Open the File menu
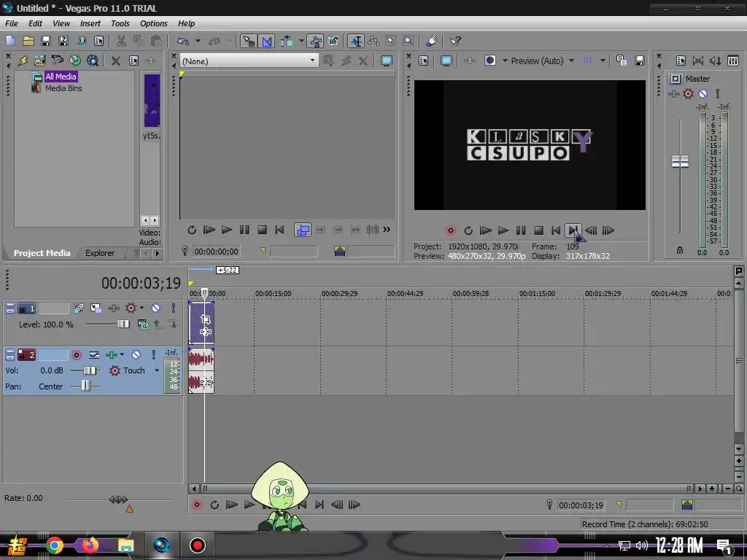The height and width of the screenshot is (560, 747). tap(12, 23)
